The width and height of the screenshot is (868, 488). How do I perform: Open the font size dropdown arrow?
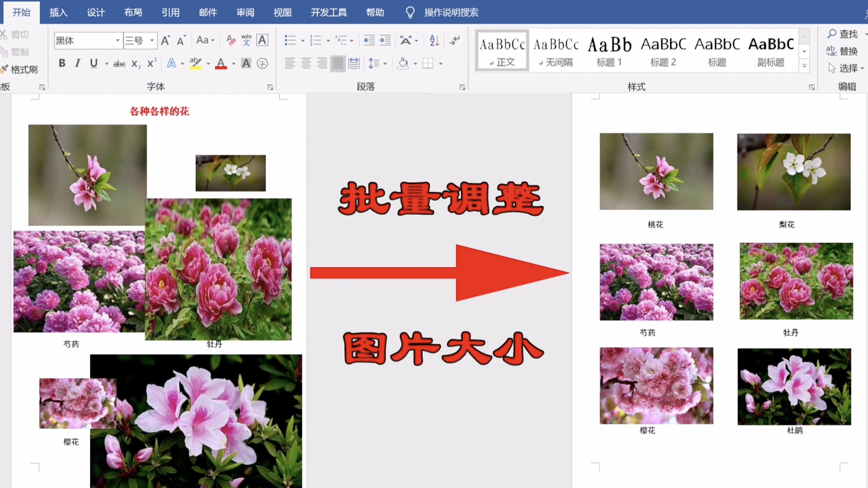(x=152, y=41)
